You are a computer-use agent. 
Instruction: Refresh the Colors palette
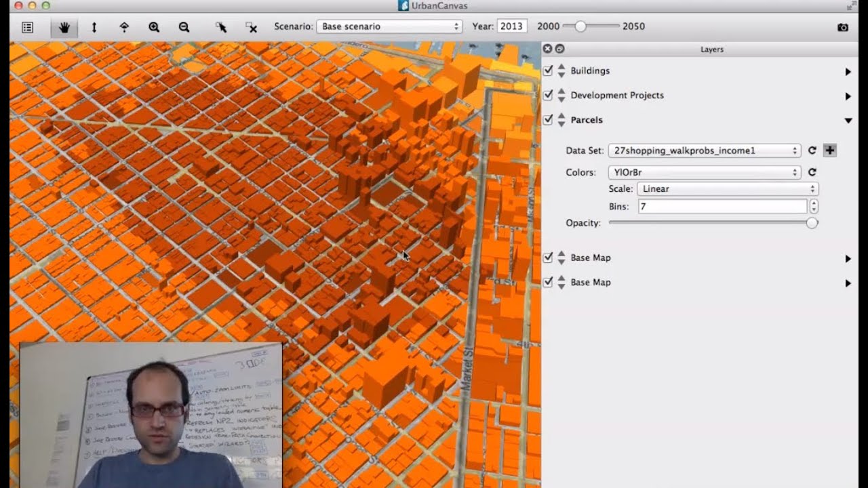[812, 172]
